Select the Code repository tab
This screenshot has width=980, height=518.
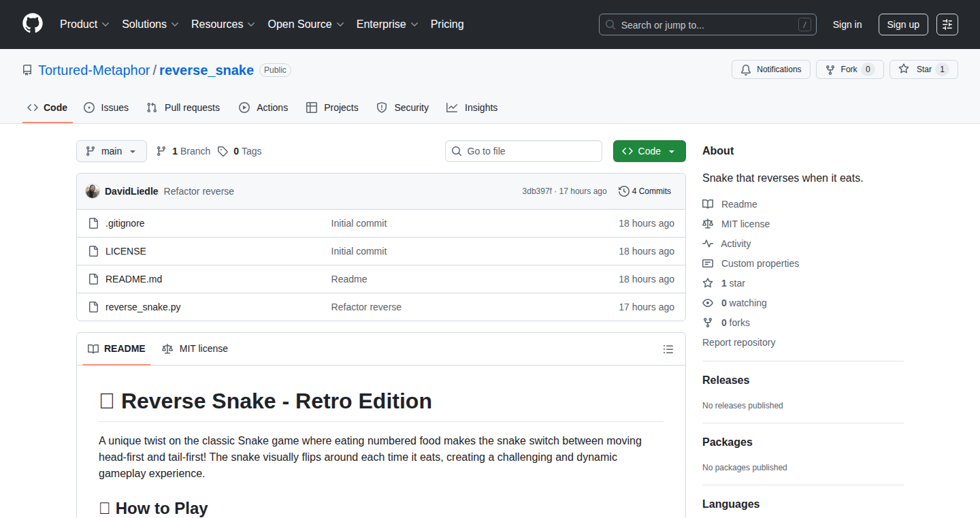(x=48, y=108)
